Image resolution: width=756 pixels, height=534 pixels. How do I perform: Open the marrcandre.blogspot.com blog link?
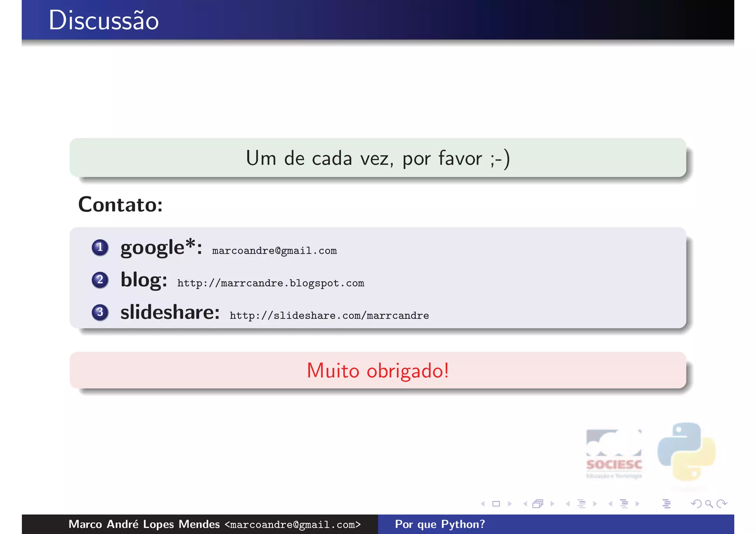(x=271, y=283)
